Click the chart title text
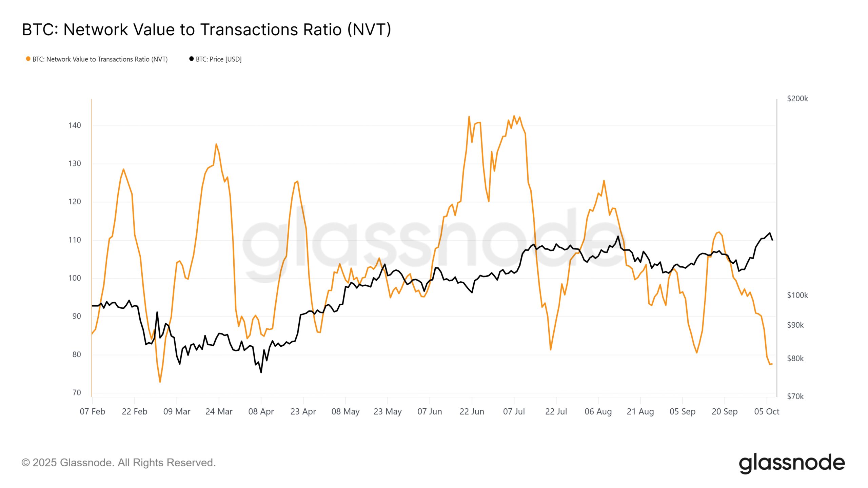The image size is (868, 488). point(206,29)
